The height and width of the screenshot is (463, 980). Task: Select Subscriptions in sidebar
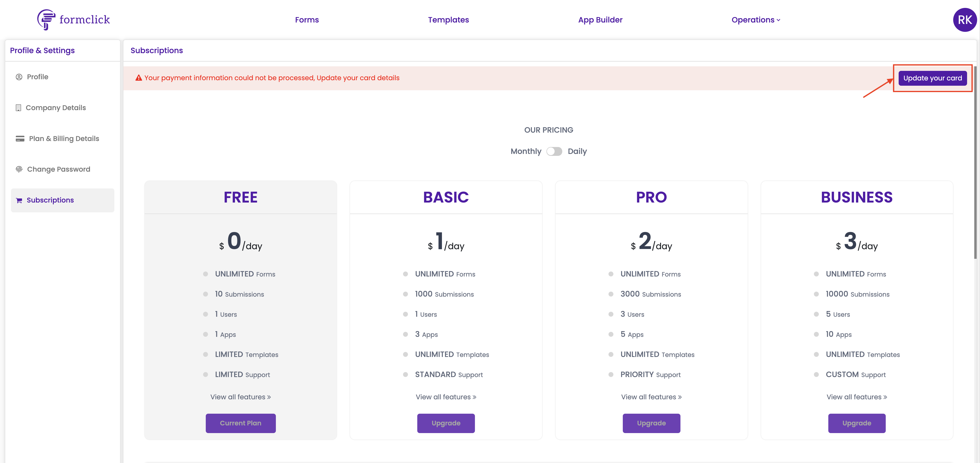point(62,200)
